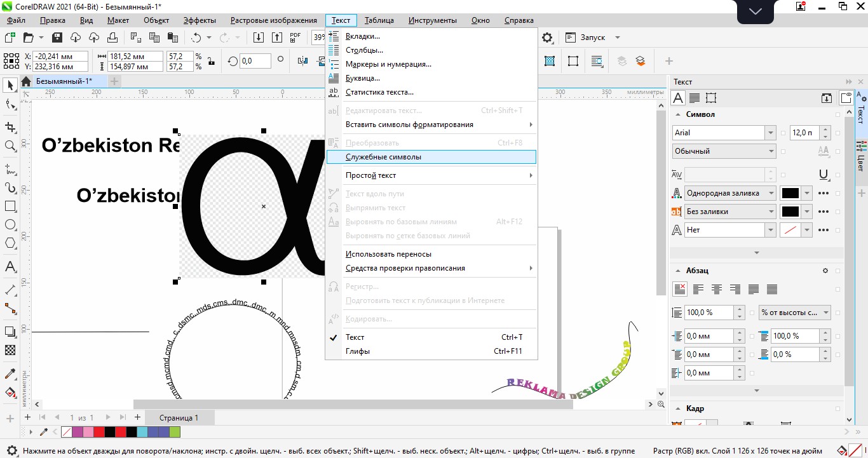Image resolution: width=868 pixels, height=458 pixels.
Task: Toggle the Underline button in Text docker
Action: [x=824, y=175]
